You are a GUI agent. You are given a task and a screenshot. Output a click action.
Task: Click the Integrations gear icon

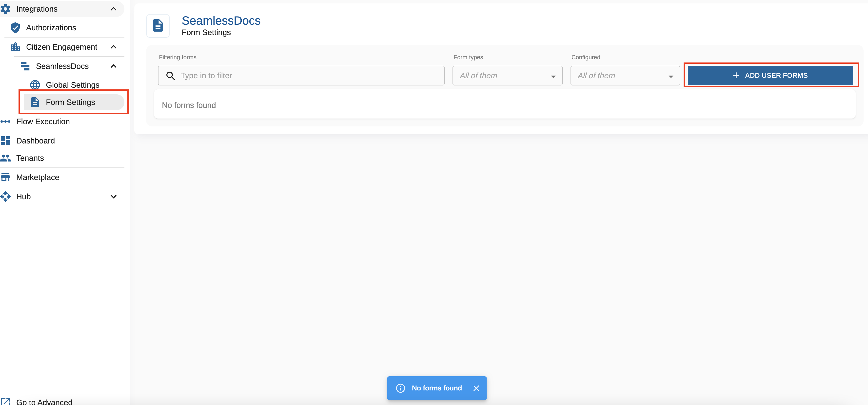pyautogui.click(x=6, y=9)
